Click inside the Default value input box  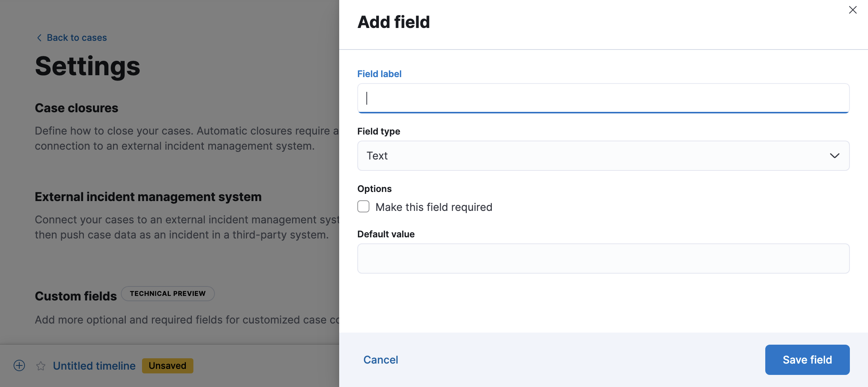[603, 259]
